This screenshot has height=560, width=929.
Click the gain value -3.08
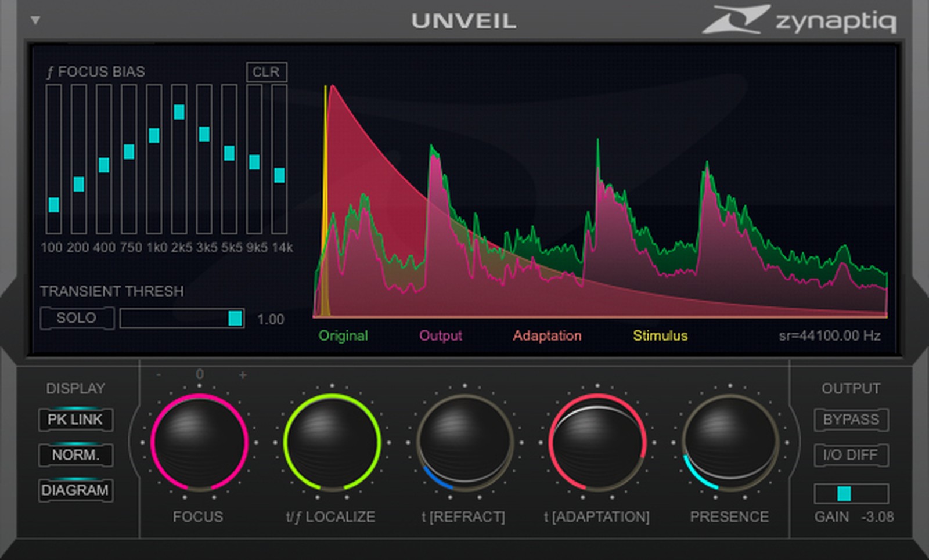point(877,516)
